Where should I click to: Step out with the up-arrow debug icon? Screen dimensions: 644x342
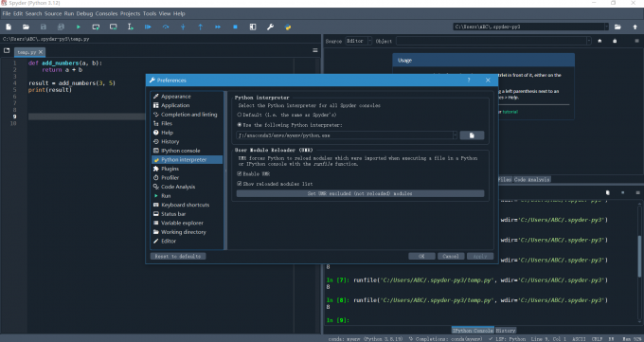201,27
